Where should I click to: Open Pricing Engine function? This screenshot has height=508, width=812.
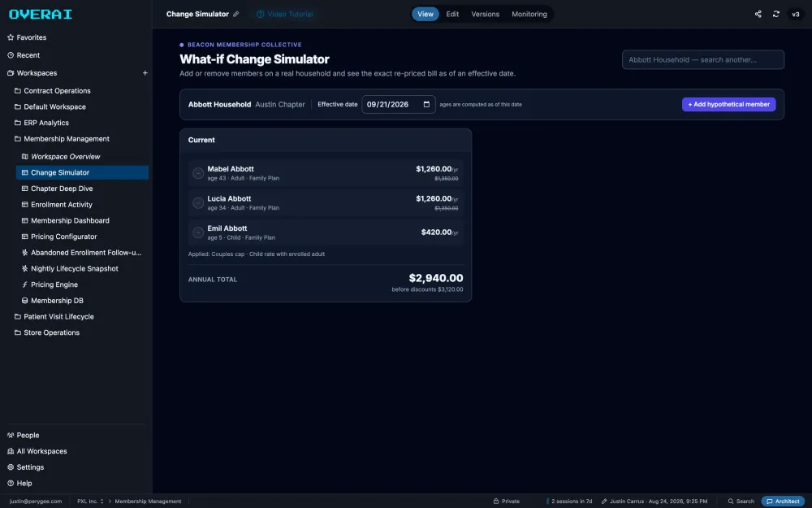click(x=50, y=284)
